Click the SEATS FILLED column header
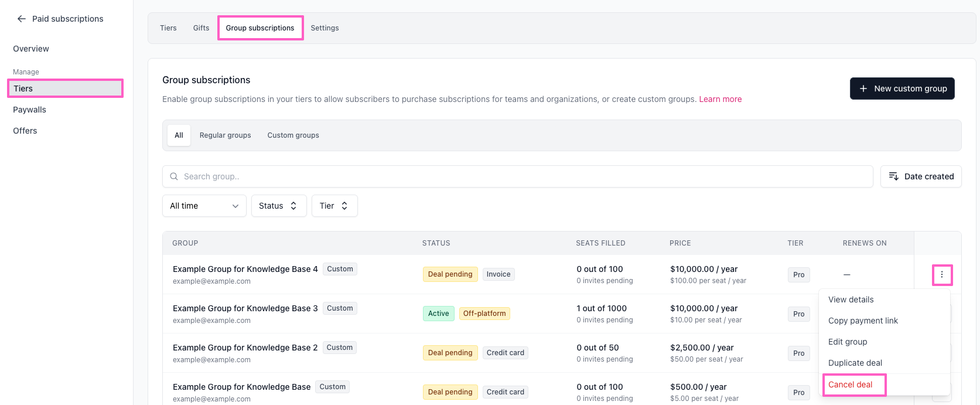This screenshot has width=980, height=405. pos(600,243)
